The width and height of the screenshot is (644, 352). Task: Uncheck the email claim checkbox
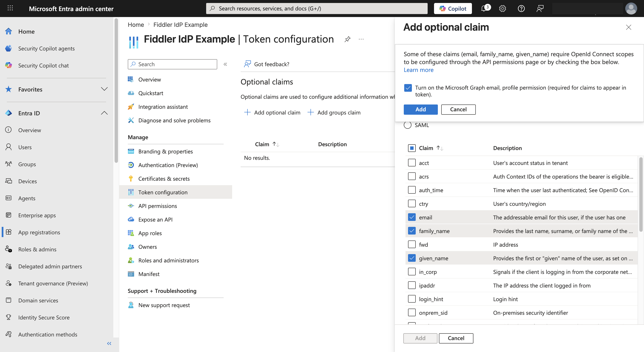click(x=411, y=217)
